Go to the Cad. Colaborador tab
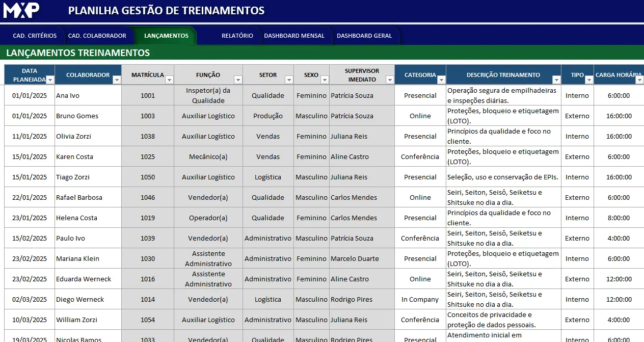644x342 pixels. point(97,36)
